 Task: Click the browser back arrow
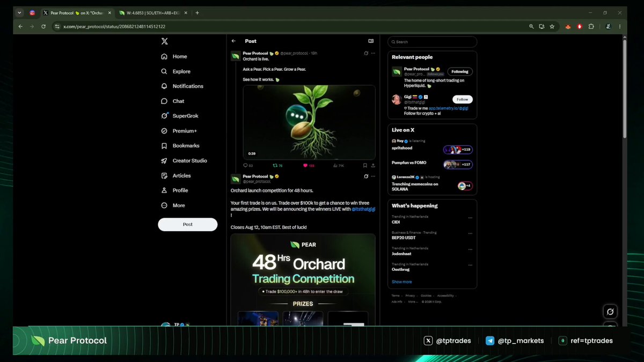20,26
